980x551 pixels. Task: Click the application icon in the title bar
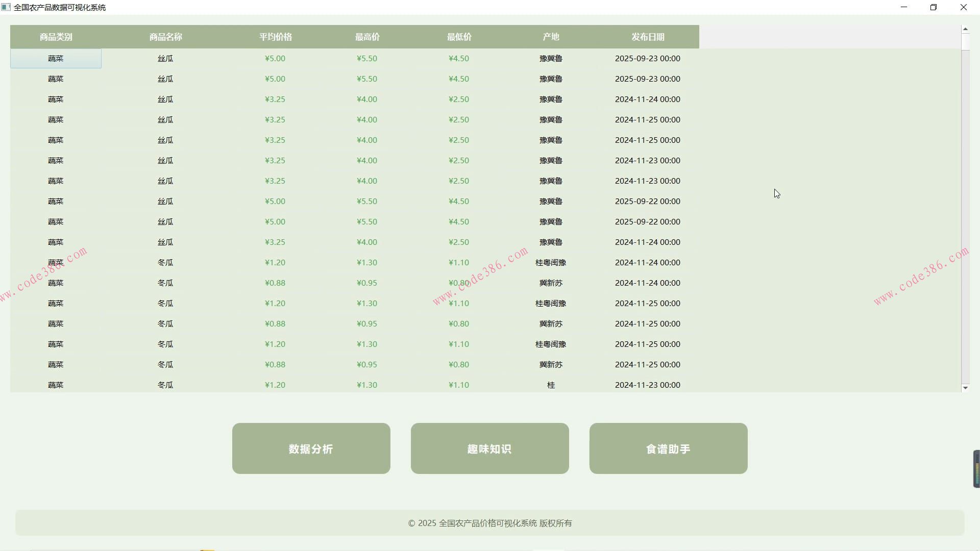(x=7, y=7)
